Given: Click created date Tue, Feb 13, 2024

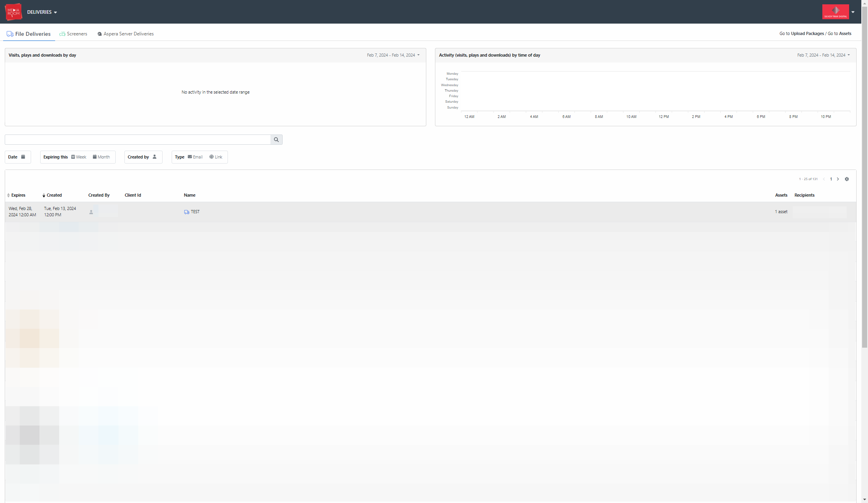Looking at the screenshot, I should coord(60,212).
